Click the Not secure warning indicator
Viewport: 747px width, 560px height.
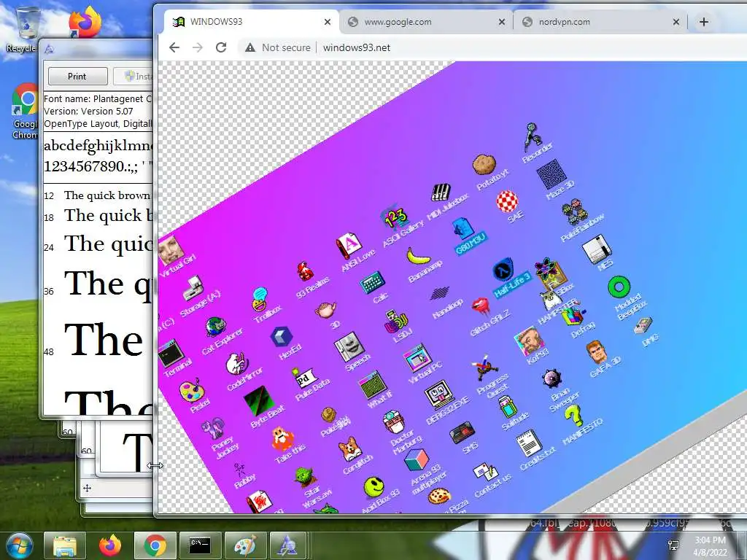277,47
